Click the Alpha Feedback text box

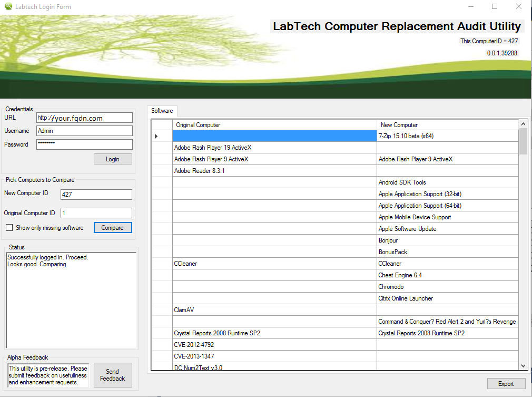click(48, 375)
